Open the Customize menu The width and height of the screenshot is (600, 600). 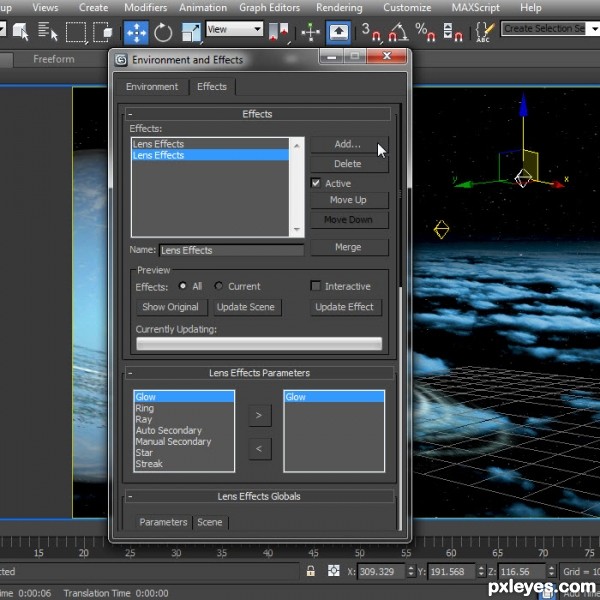(407, 7)
